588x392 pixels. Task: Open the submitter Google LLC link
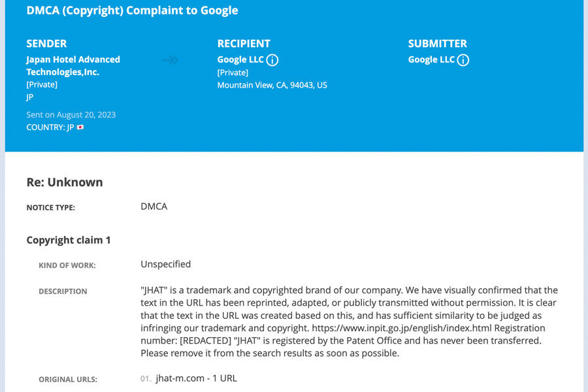pos(431,59)
